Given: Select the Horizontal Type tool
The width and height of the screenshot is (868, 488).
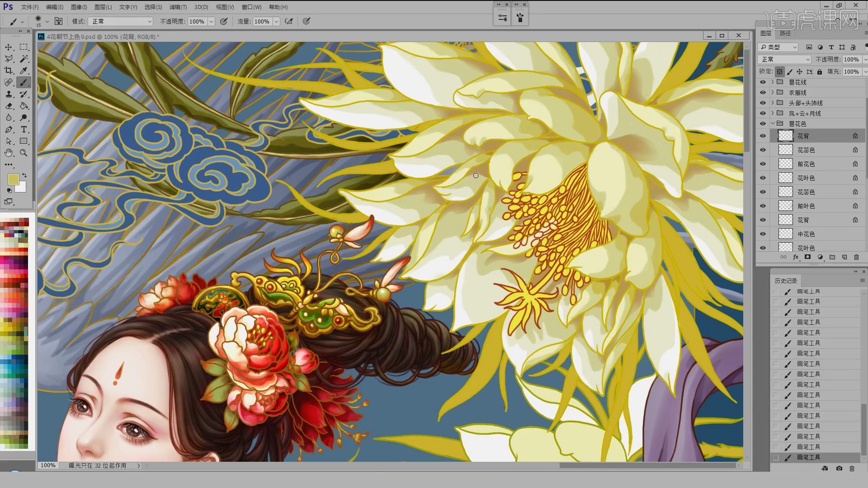Looking at the screenshot, I should [24, 130].
